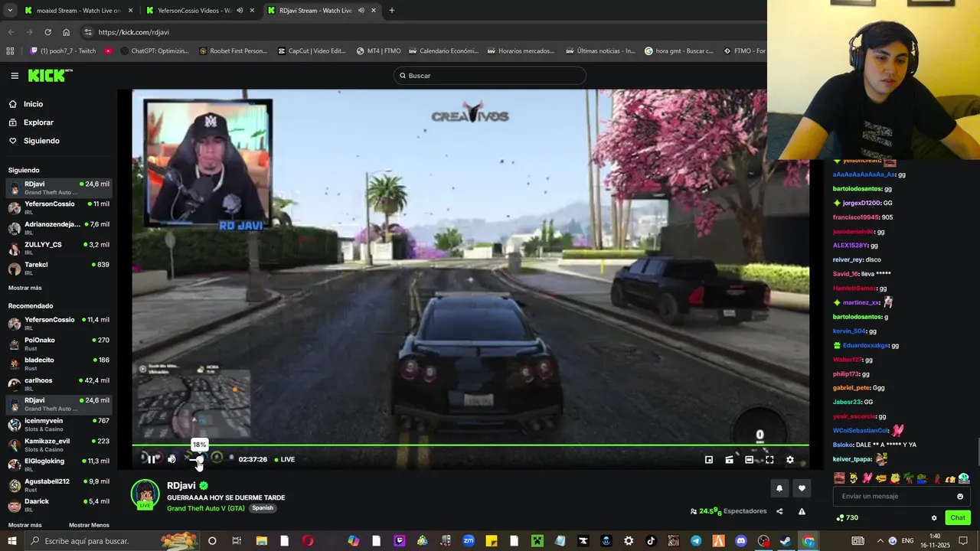
Task: Open Task View on the taskbar
Action: point(237,541)
